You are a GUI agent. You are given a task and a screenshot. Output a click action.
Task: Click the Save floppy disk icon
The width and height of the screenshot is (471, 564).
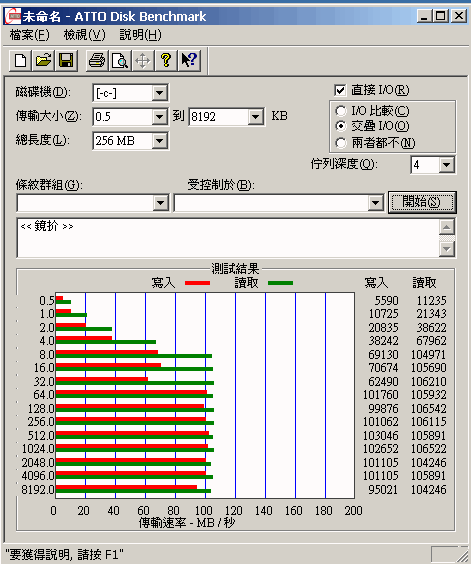point(66,60)
